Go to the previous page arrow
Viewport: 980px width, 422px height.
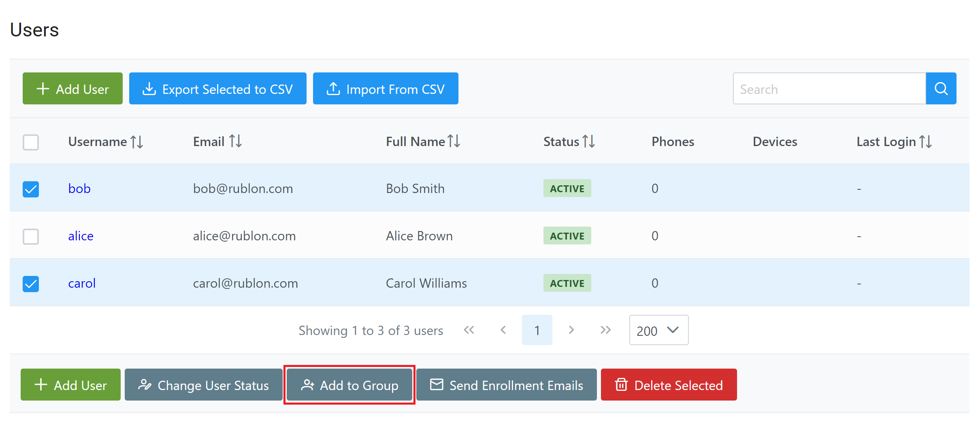coord(503,330)
